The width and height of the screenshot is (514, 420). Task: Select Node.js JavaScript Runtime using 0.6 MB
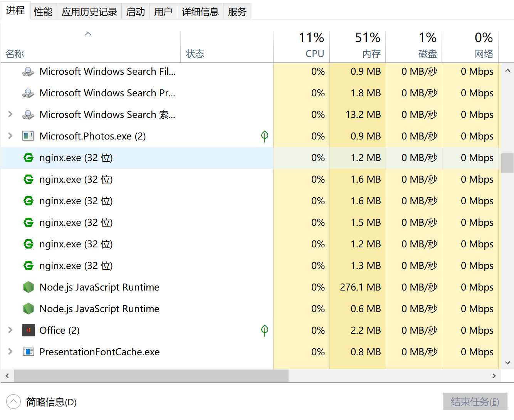(99, 309)
